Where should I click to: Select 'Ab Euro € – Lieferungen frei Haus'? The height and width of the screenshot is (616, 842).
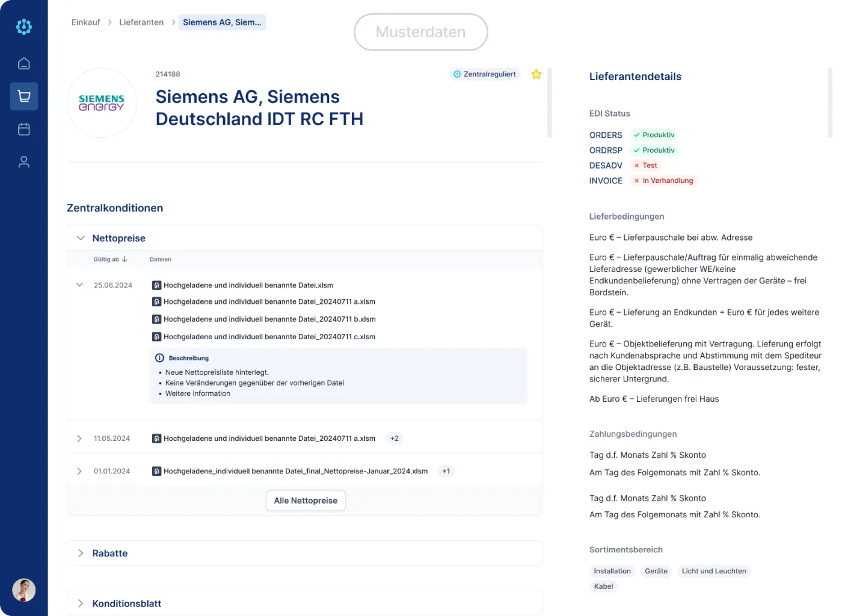(x=654, y=399)
